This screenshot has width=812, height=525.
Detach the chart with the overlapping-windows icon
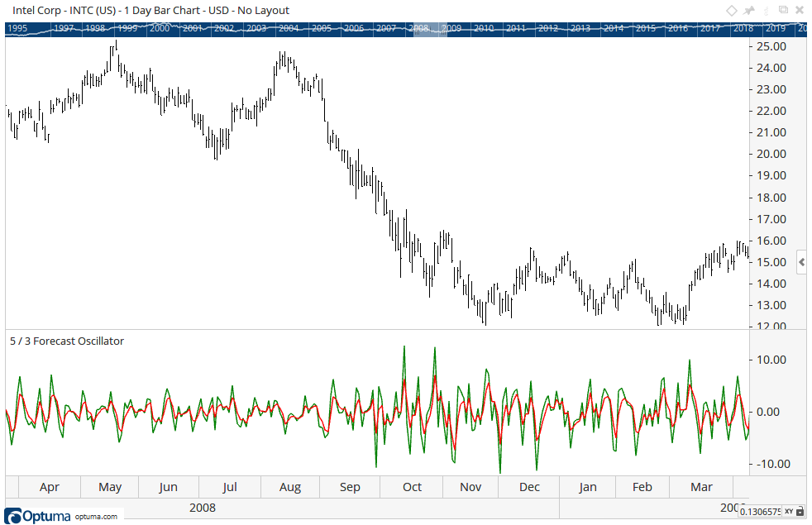click(784, 10)
